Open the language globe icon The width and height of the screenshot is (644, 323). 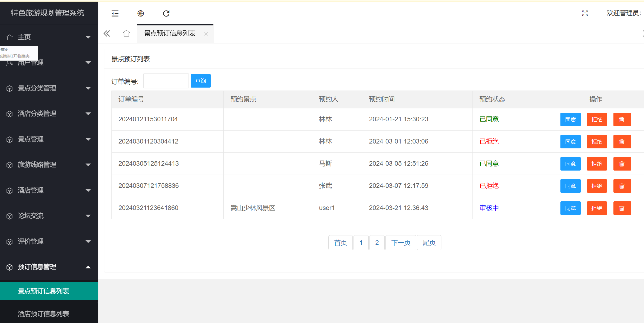coord(140,13)
